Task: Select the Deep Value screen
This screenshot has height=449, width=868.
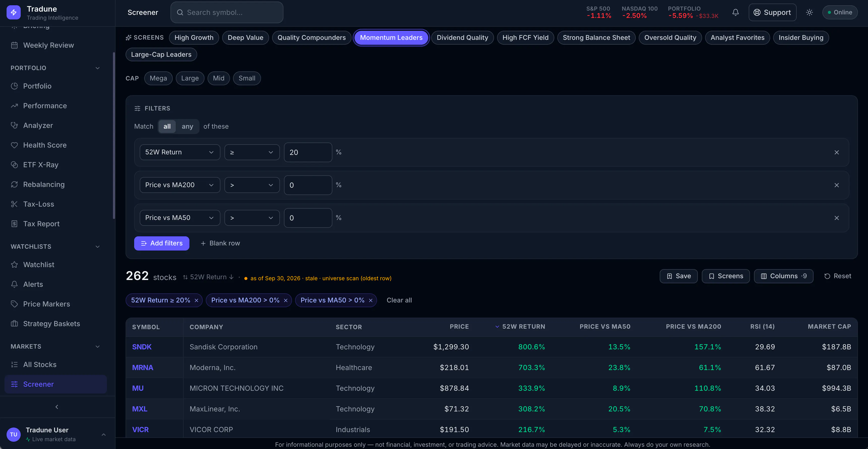Action: (245, 38)
